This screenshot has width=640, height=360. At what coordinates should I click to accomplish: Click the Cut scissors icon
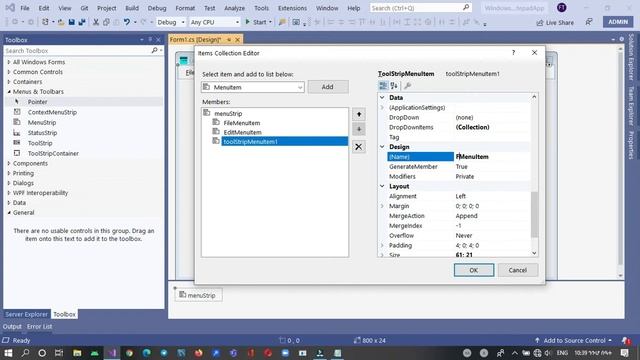click(96, 22)
